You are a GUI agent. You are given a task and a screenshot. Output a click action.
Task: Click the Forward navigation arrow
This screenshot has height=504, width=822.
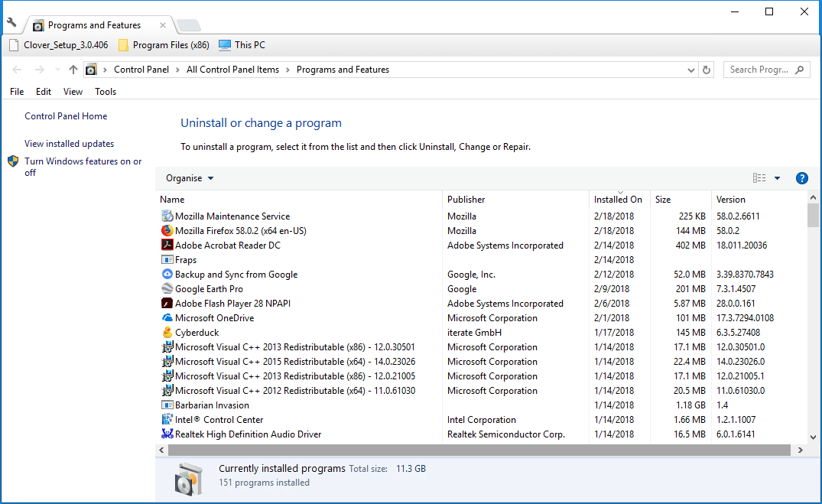point(40,70)
